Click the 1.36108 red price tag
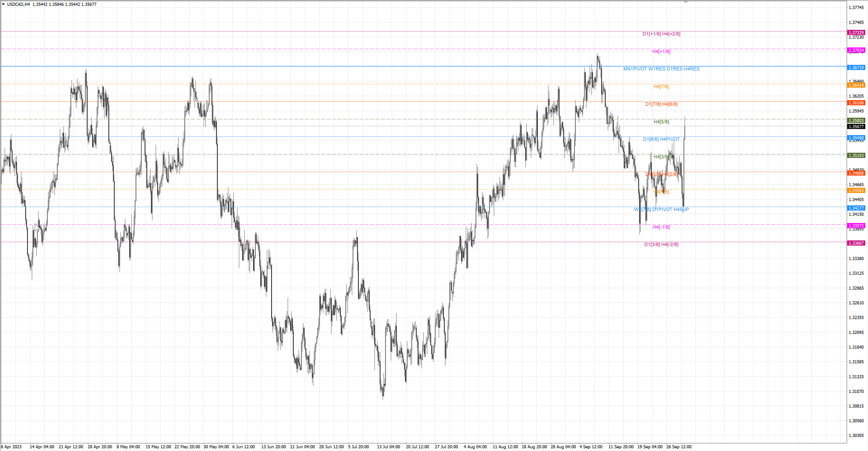 point(856,103)
